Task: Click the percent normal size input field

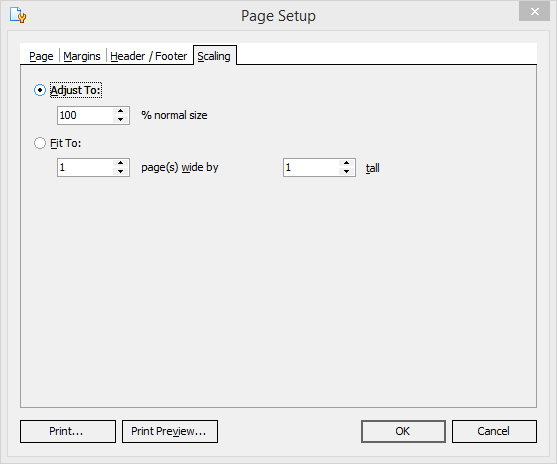Action: 85,115
